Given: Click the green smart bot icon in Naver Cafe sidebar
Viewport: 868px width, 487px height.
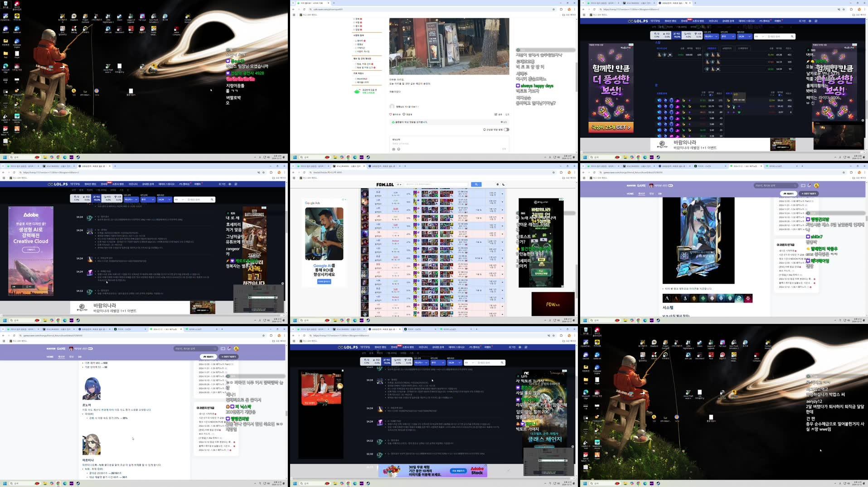Looking at the screenshot, I should 357,91.
